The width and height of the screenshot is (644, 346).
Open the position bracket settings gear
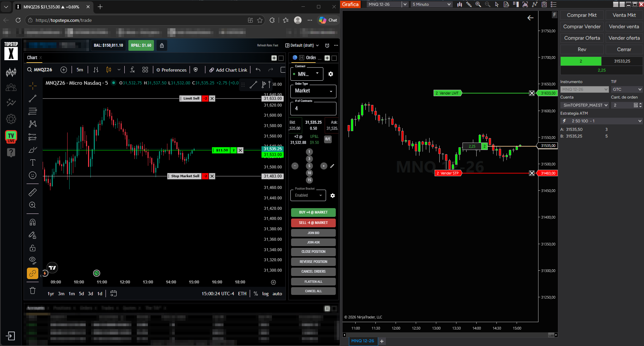(x=332, y=196)
